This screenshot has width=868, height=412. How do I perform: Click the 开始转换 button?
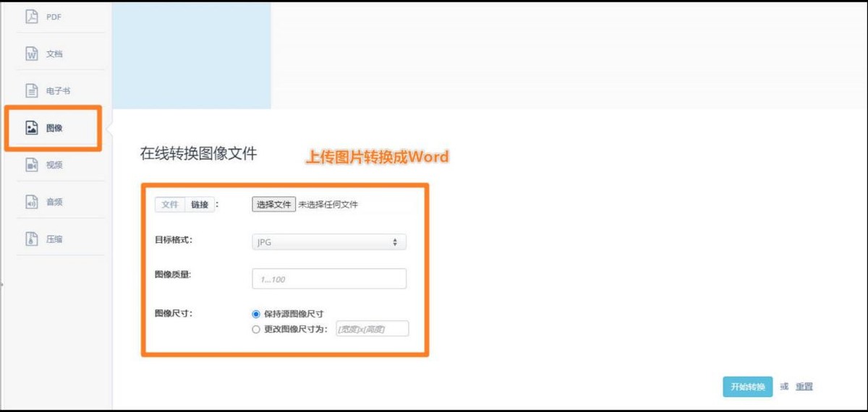pyautogui.click(x=748, y=387)
